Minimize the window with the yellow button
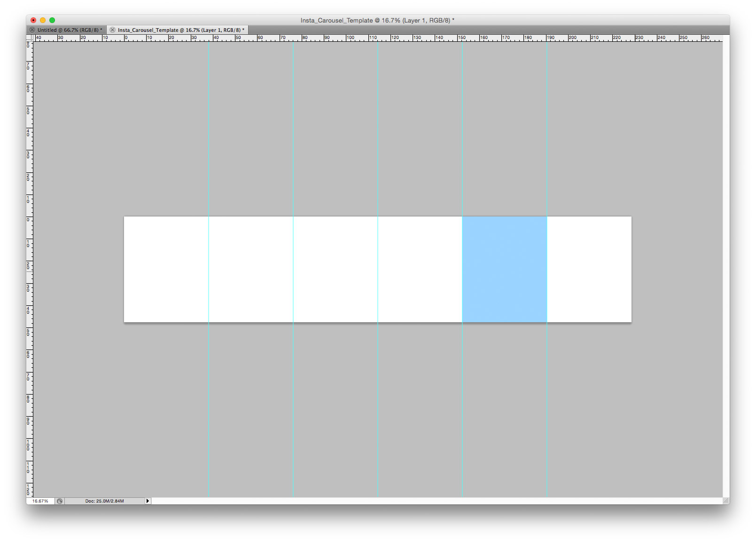Image resolution: width=756 pixels, height=542 pixels. pos(43,20)
